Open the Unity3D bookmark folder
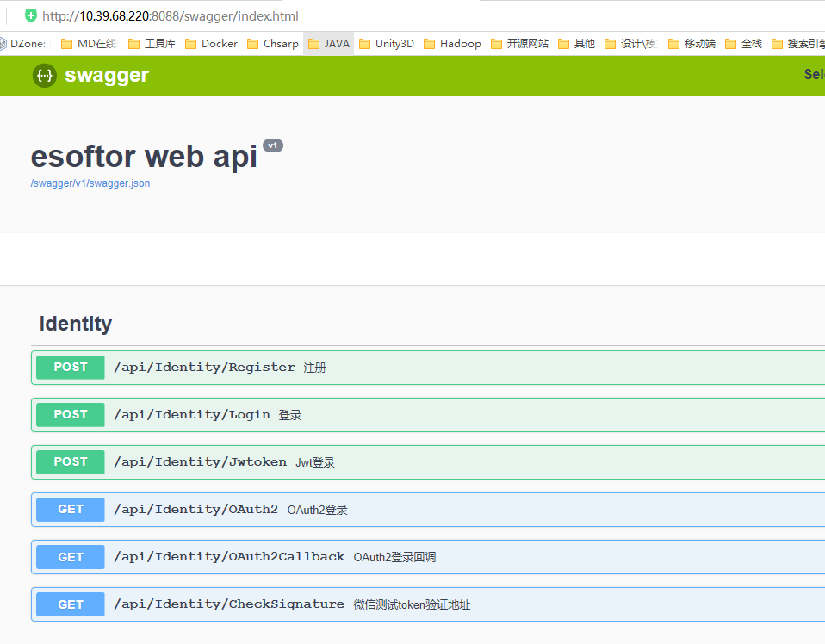This screenshot has height=644, width=825. [x=387, y=44]
